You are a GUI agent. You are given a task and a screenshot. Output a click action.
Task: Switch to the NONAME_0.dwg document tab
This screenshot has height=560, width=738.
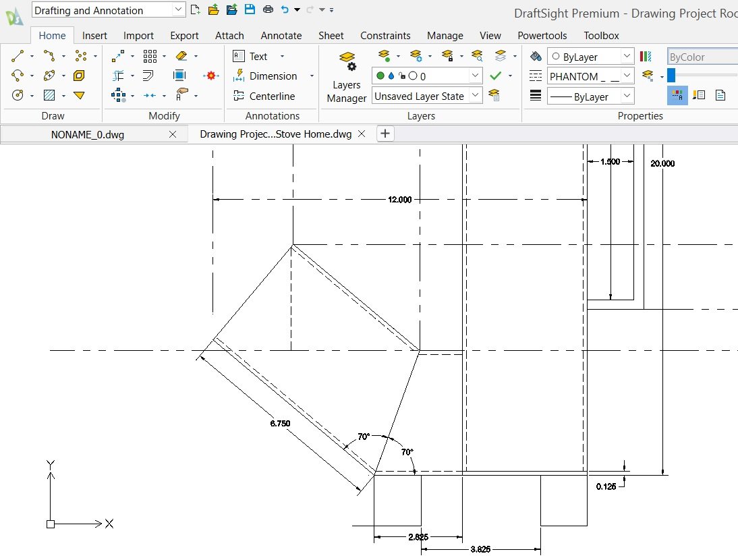(88, 134)
